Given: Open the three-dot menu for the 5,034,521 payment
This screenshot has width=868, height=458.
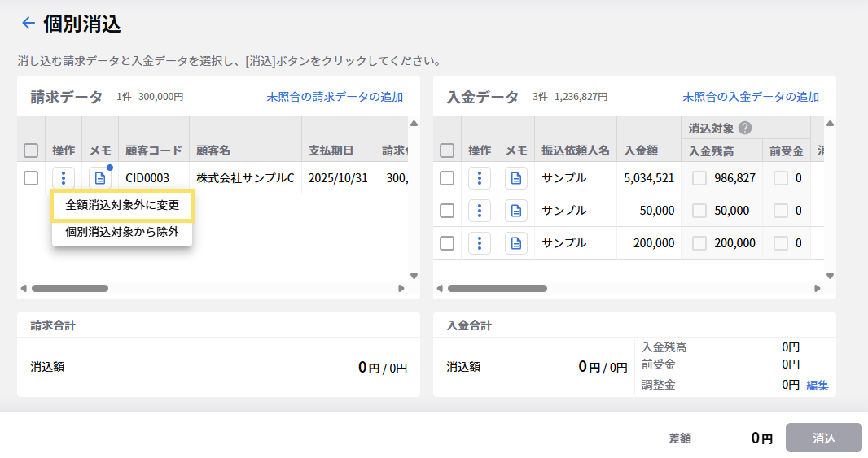Looking at the screenshot, I should coord(480,178).
